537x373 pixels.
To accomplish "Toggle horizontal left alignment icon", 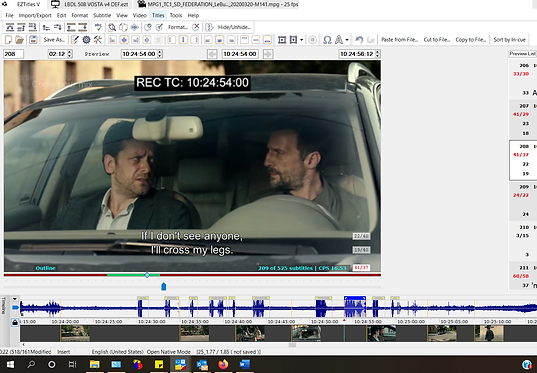I will pos(112,40).
